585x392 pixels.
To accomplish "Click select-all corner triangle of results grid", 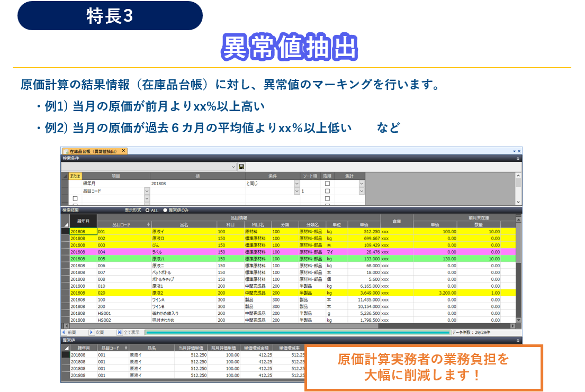I will [66, 224].
